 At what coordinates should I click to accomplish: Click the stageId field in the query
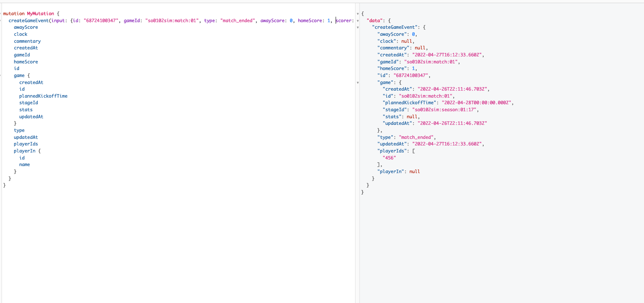(x=29, y=103)
